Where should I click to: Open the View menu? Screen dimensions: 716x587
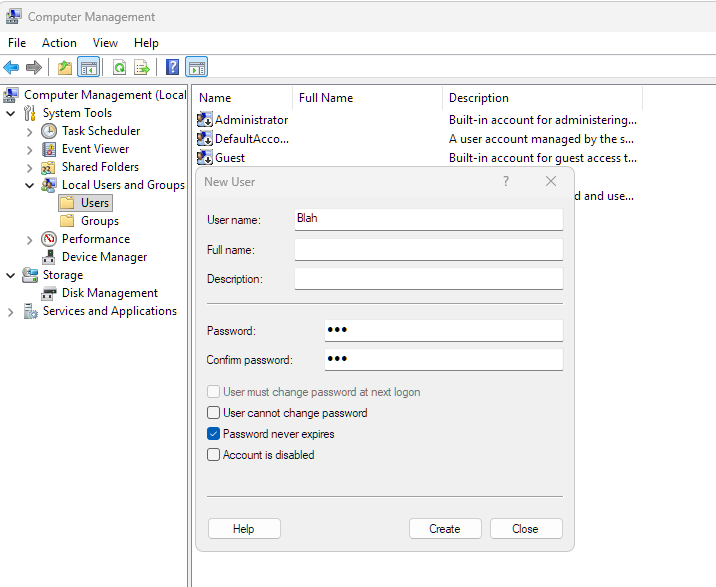105,43
